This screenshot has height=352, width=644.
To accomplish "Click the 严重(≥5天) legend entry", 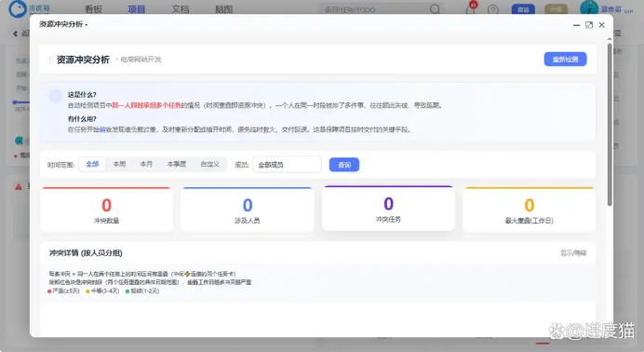I will [63, 291].
